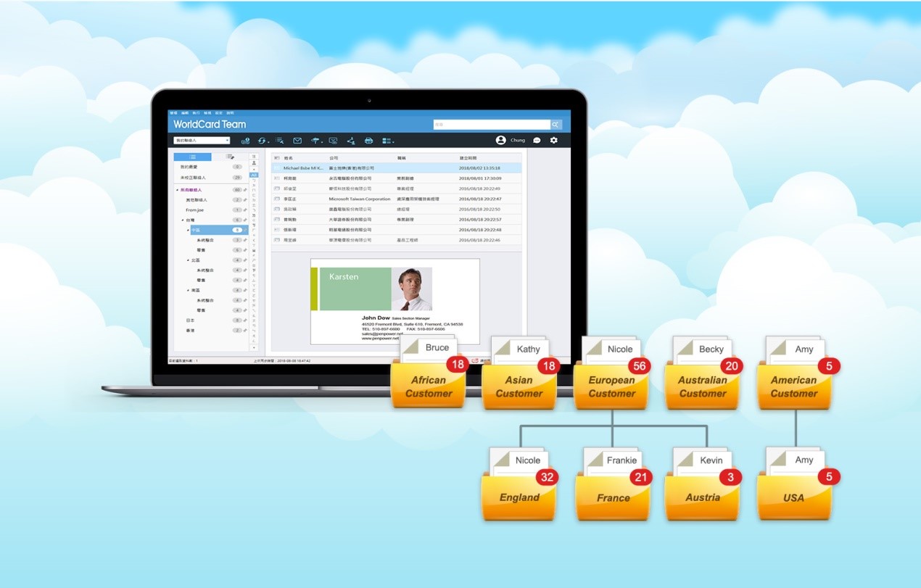Click into the WorldCard Team search field
921x588 pixels.
492,125
